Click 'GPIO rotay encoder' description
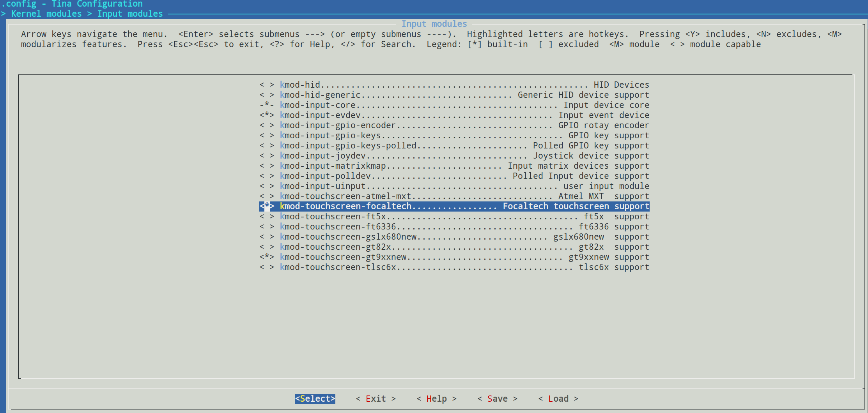 point(604,125)
